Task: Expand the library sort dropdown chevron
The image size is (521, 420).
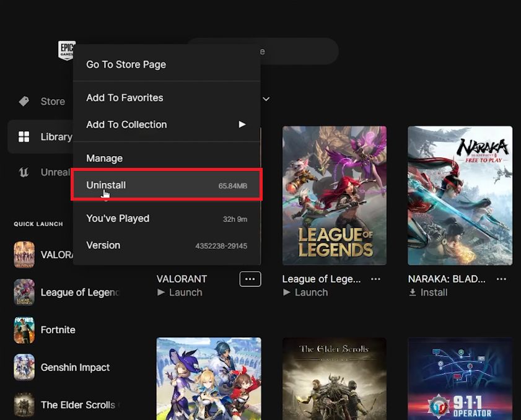Action: 266,98
